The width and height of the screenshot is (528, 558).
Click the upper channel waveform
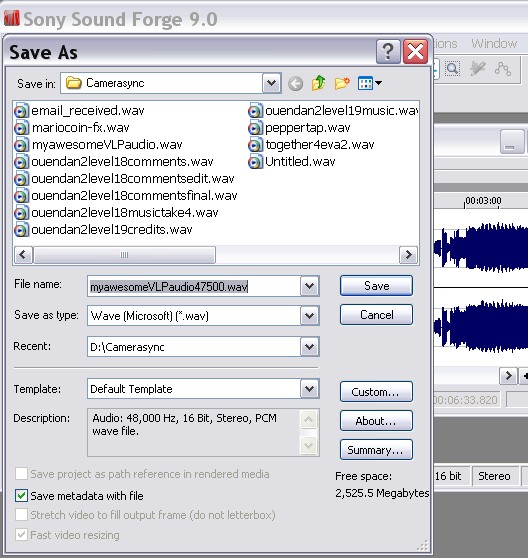481,248
